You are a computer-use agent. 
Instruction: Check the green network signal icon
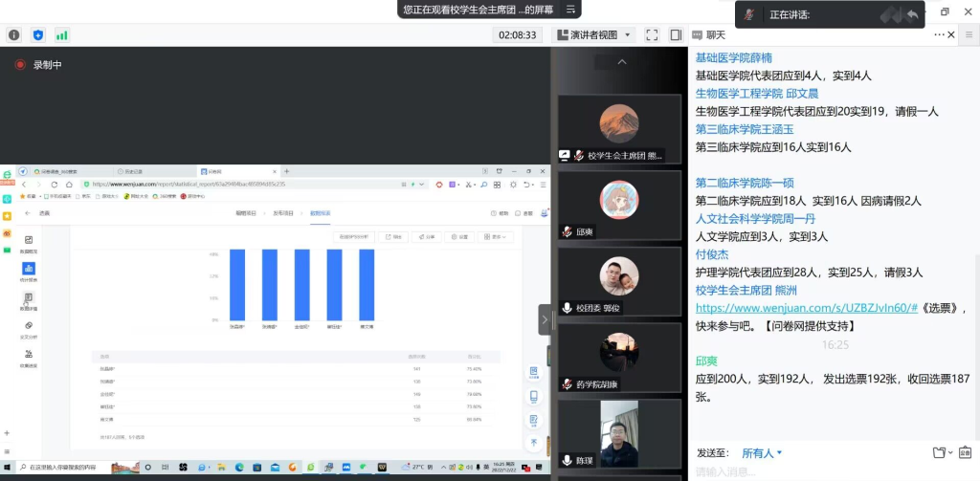point(62,34)
